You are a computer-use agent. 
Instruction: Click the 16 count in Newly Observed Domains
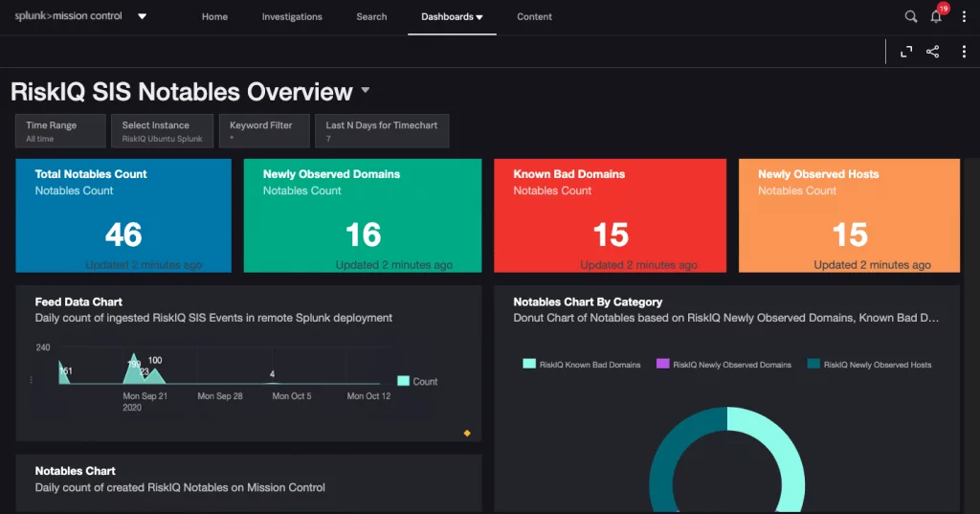click(363, 235)
